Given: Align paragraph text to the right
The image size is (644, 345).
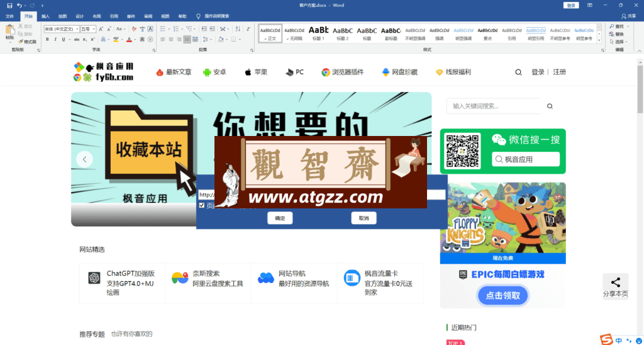Looking at the screenshot, I should [179, 40].
